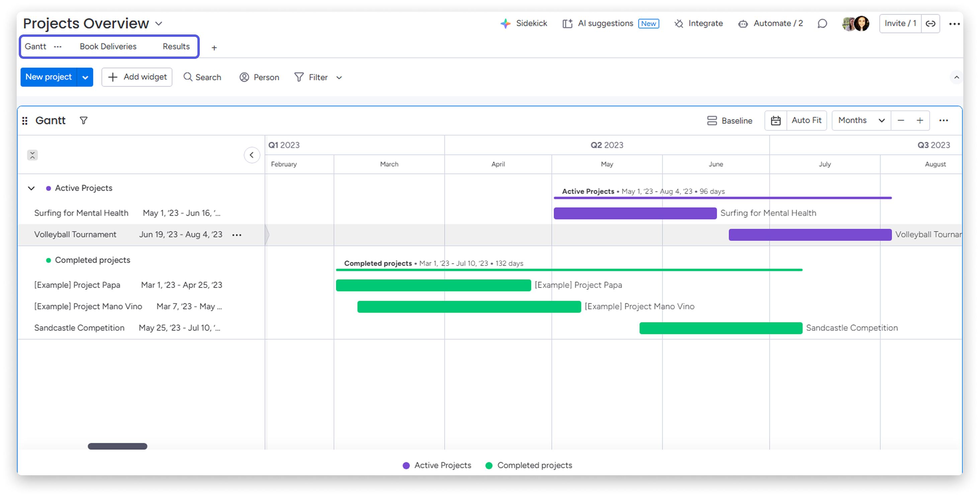The image size is (980, 497).
Task: Open the Months timescale dropdown
Action: point(861,120)
